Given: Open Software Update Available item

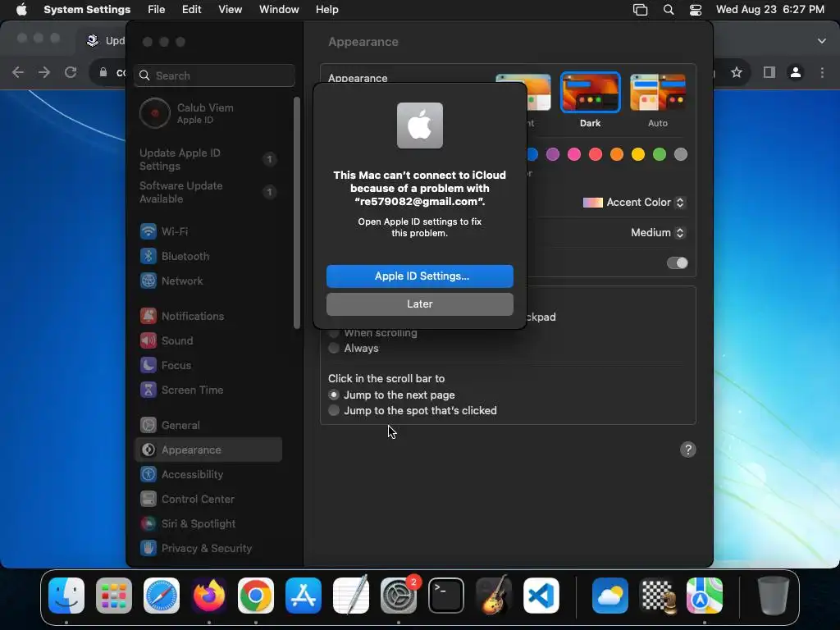Looking at the screenshot, I should [x=209, y=192].
